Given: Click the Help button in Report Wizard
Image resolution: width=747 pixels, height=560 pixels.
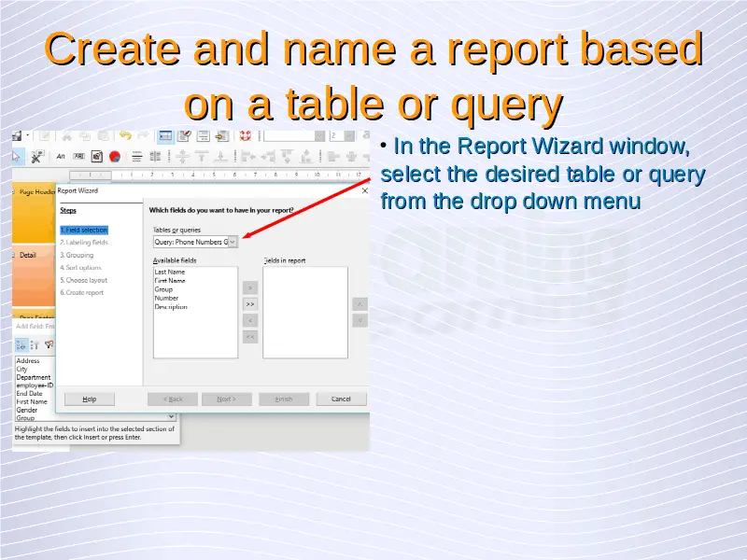Looking at the screenshot, I should [x=90, y=399].
